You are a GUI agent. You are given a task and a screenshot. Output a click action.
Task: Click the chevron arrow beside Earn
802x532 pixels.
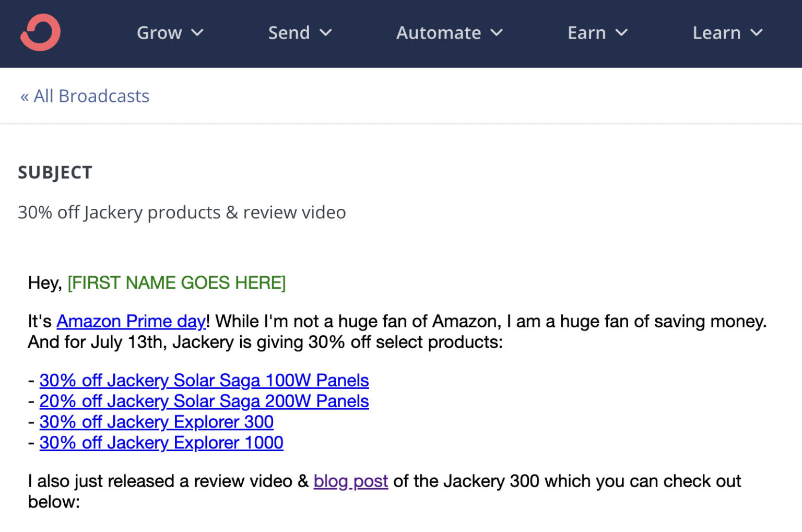621,33
